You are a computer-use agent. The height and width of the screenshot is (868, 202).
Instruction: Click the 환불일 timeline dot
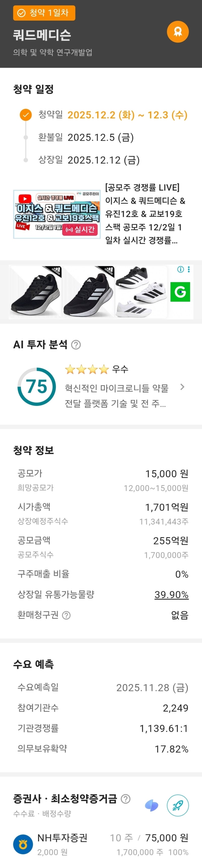coord(26,137)
